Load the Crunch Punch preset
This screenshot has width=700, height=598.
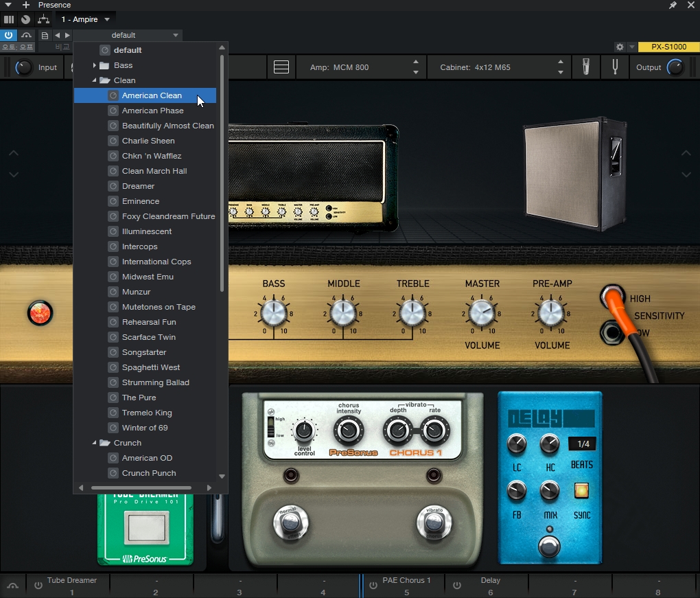point(145,473)
